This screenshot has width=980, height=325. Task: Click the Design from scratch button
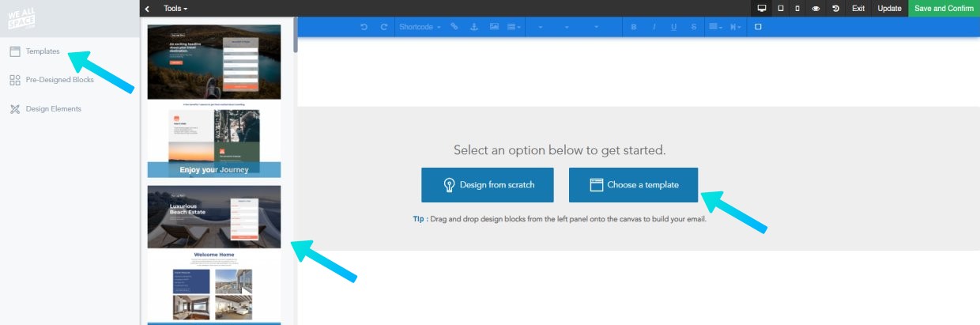(487, 184)
